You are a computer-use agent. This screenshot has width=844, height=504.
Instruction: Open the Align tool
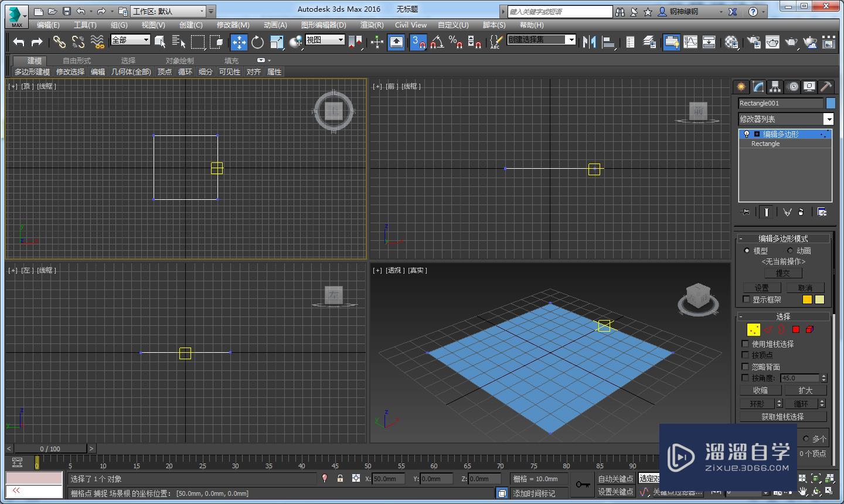[608, 42]
